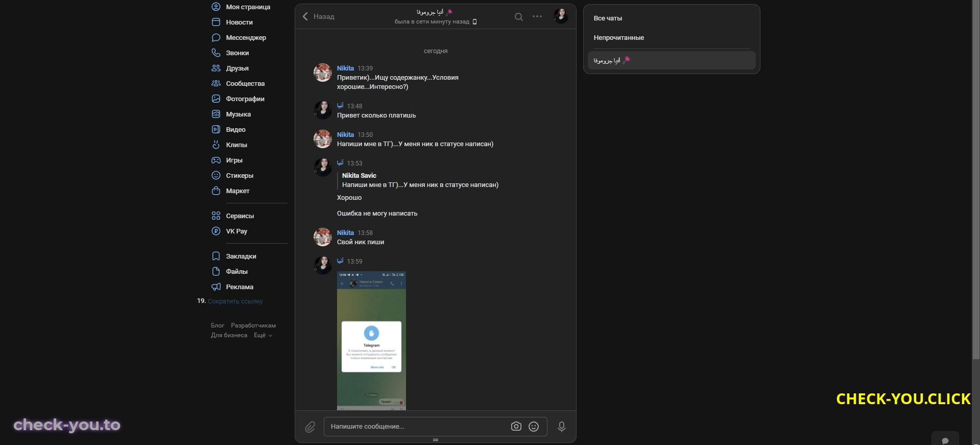Open chat partner's avatar in header
980x445 pixels.
[x=561, y=16]
